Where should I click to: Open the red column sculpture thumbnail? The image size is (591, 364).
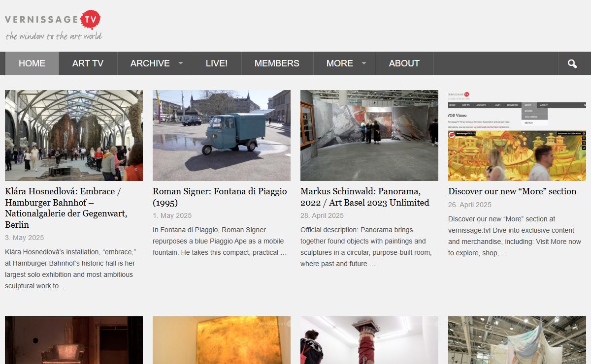(x=369, y=340)
